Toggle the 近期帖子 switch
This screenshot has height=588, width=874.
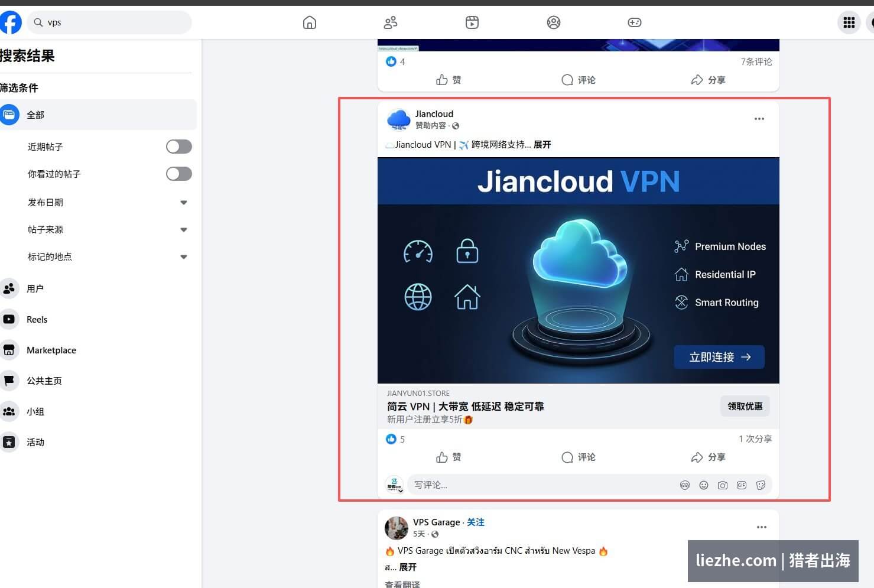coord(179,147)
